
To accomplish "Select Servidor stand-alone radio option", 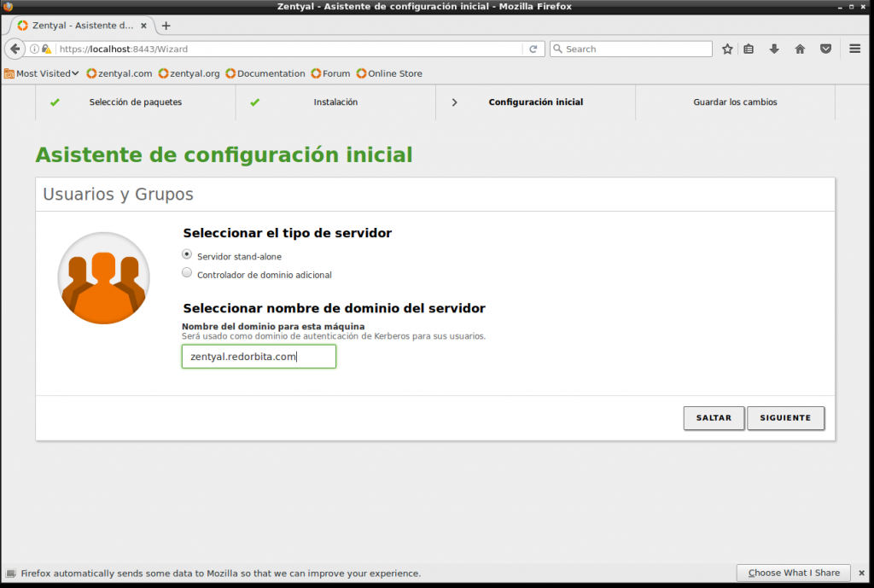I will coord(187,254).
